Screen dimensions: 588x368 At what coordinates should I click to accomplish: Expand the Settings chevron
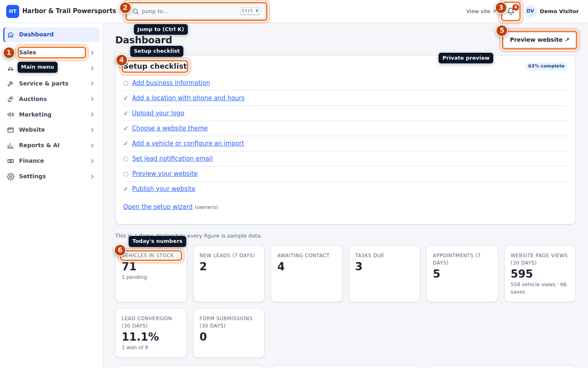point(92,177)
